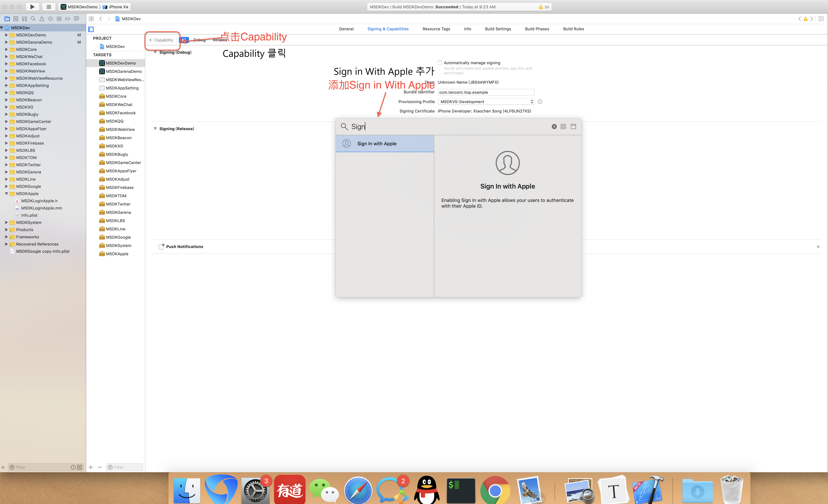Screen dimensions: 828x504
Task: Open the symbol navigator icon
Action: click(25, 19)
